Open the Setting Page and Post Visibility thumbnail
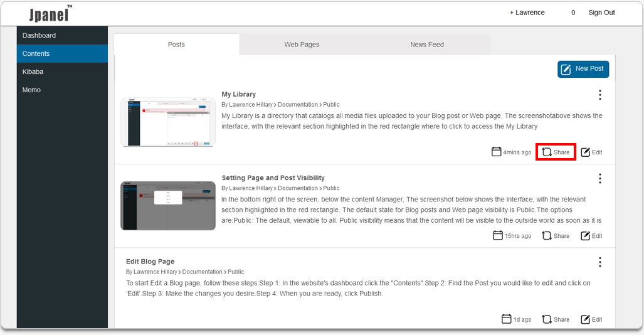 [168, 206]
